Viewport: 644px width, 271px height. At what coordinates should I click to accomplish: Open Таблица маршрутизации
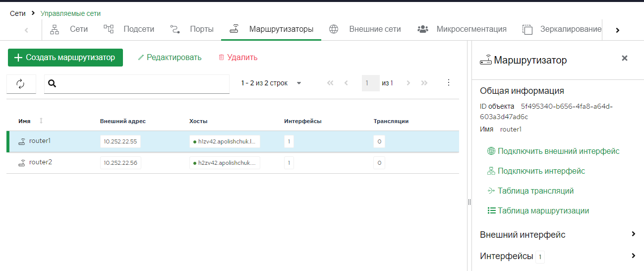[538, 210]
